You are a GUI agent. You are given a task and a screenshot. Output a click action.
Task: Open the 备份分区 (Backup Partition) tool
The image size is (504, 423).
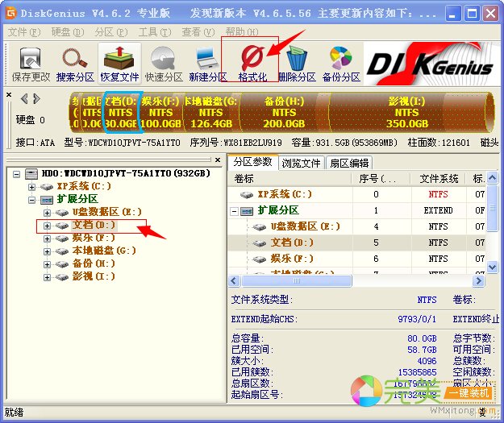click(341, 64)
